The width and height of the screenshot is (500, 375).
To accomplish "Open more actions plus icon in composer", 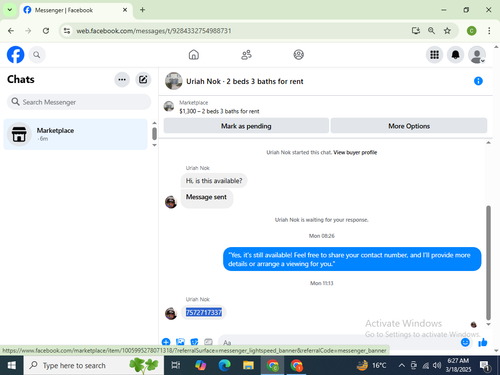I will click(x=166, y=342).
